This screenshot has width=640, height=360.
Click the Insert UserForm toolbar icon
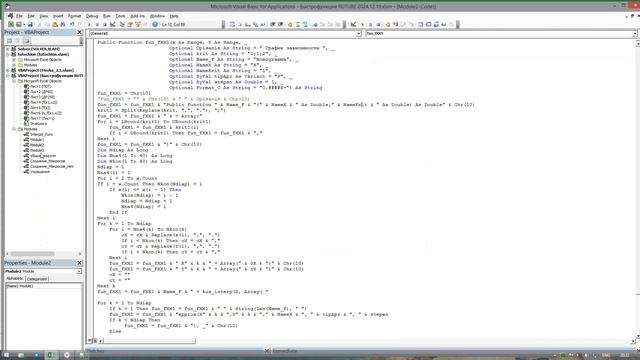(x=18, y=24)
